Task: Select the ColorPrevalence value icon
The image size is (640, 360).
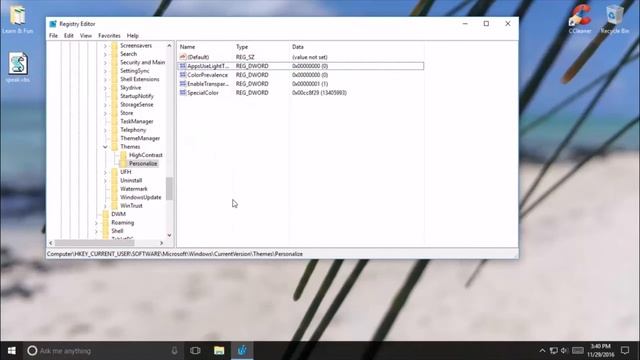Action: pos(183,75)
